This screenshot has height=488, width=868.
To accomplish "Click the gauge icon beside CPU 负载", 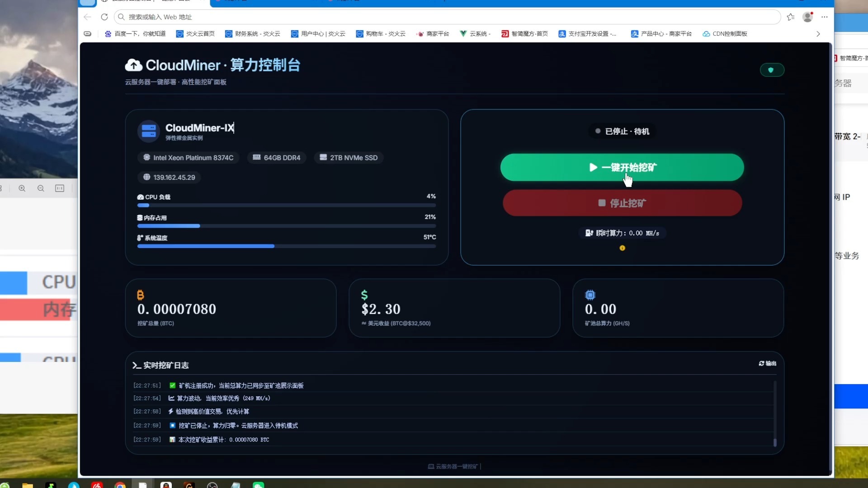I will click(x=141, y=197).
